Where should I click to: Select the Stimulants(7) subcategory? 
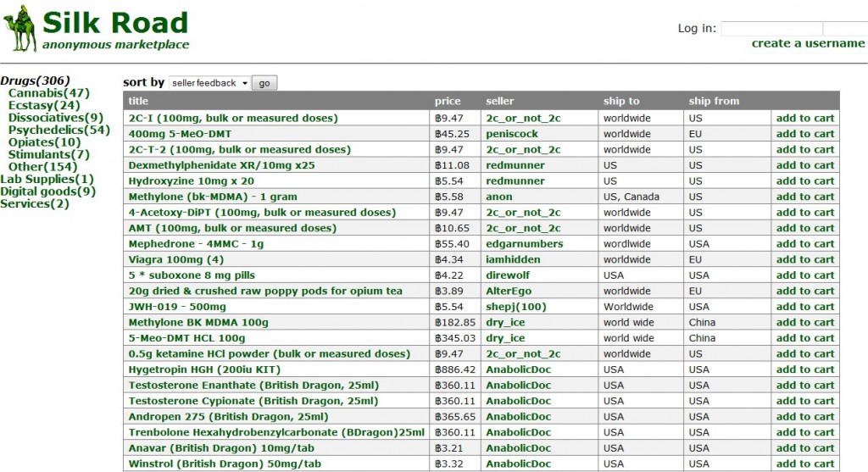pyautogui.click(x=48, y=154)
